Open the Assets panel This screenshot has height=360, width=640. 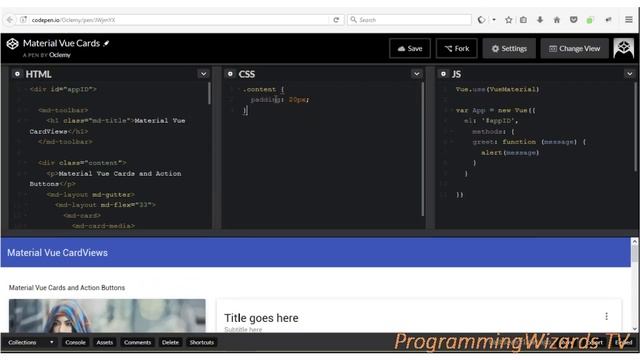coord(104,342)
